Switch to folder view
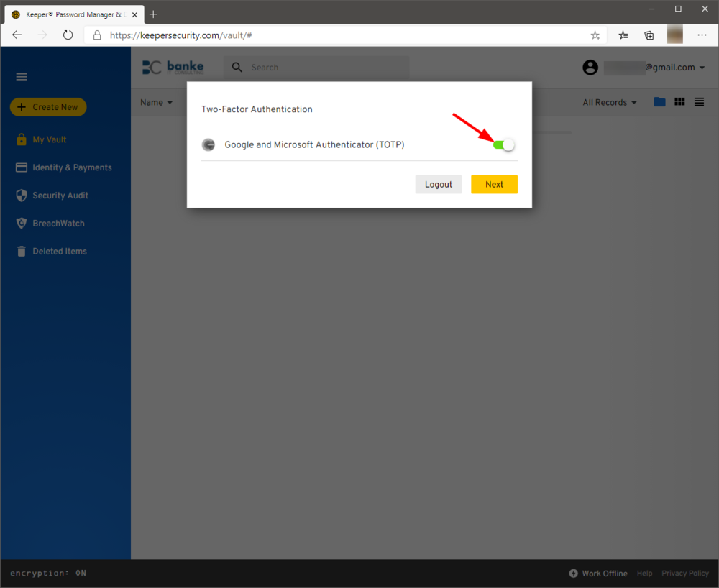 (659, 102)
